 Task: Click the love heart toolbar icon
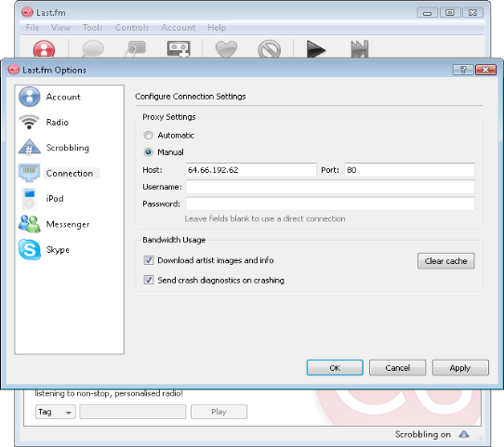click(x=226, y=49)
